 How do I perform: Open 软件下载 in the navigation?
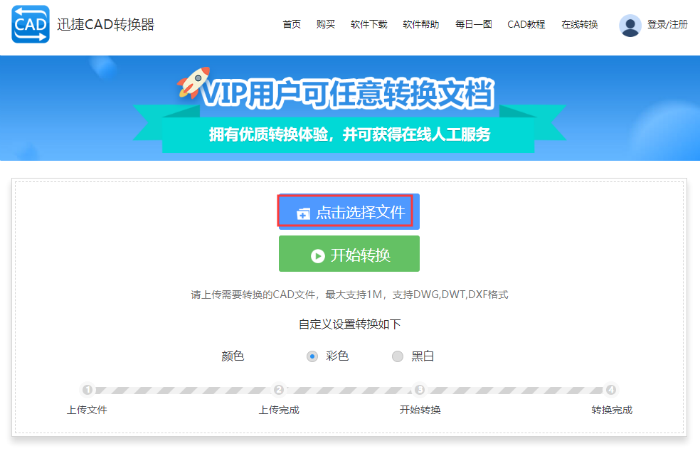(369, 25)
